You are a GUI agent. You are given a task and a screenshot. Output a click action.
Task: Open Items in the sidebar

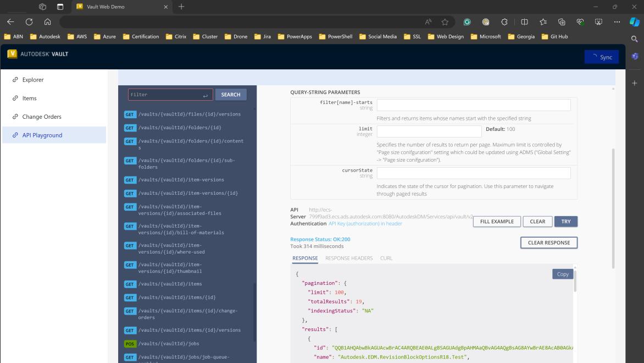pyautogui.click(x=54, y=98)
